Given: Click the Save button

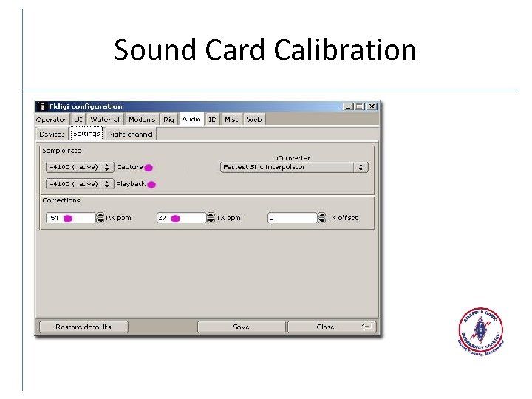Looking at the screenshot, I should pyautogui.click(x=241, y=327).
